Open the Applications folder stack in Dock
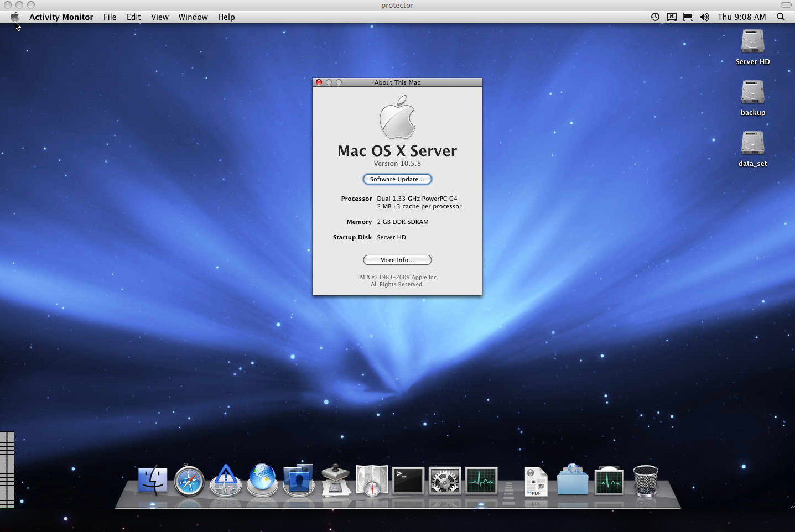 pyautogui.click(x=573, y=479)
